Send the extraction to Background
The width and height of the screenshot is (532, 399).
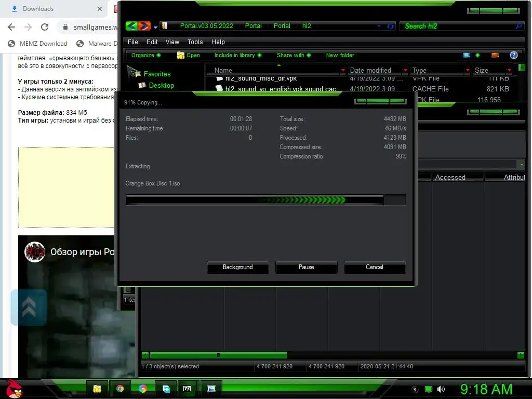pos(237,267)
